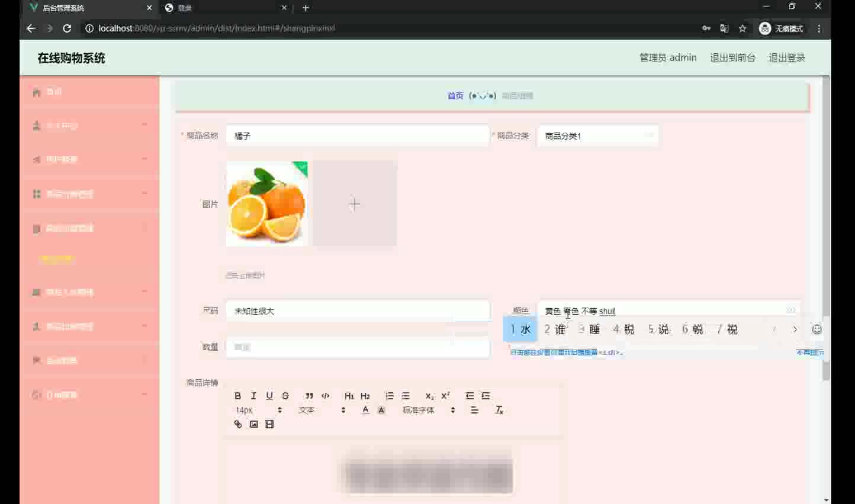
Task: Open the browser three-dot menu
Action: pos(819,28)
